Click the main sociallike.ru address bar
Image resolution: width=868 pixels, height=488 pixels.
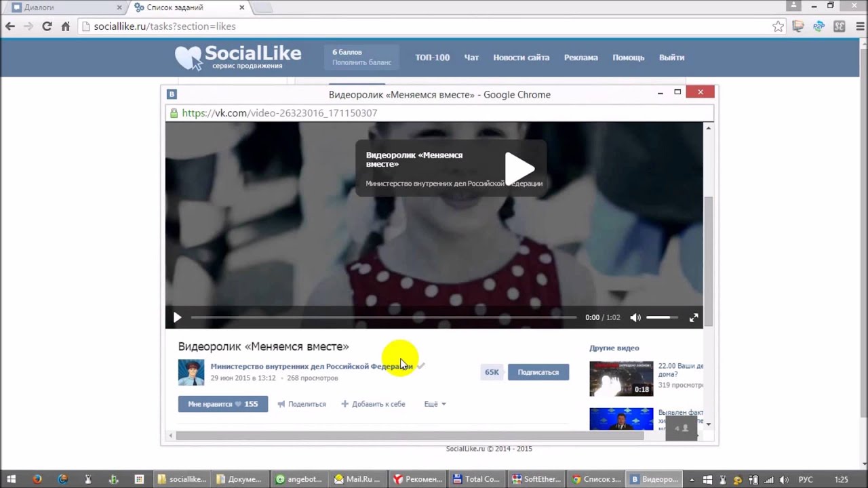pos(433,26)
